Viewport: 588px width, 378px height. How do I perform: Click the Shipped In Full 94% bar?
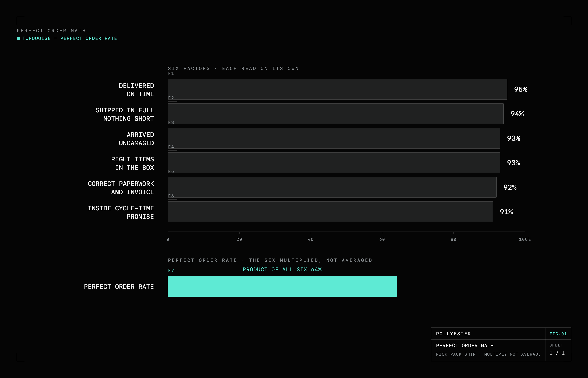pos(336,114)
